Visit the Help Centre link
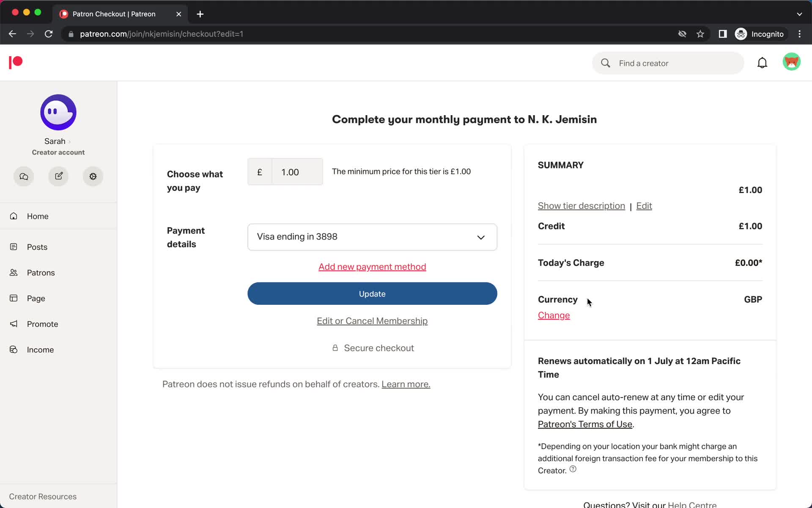Screen dimensions: 812x508 tap(692, 504)
